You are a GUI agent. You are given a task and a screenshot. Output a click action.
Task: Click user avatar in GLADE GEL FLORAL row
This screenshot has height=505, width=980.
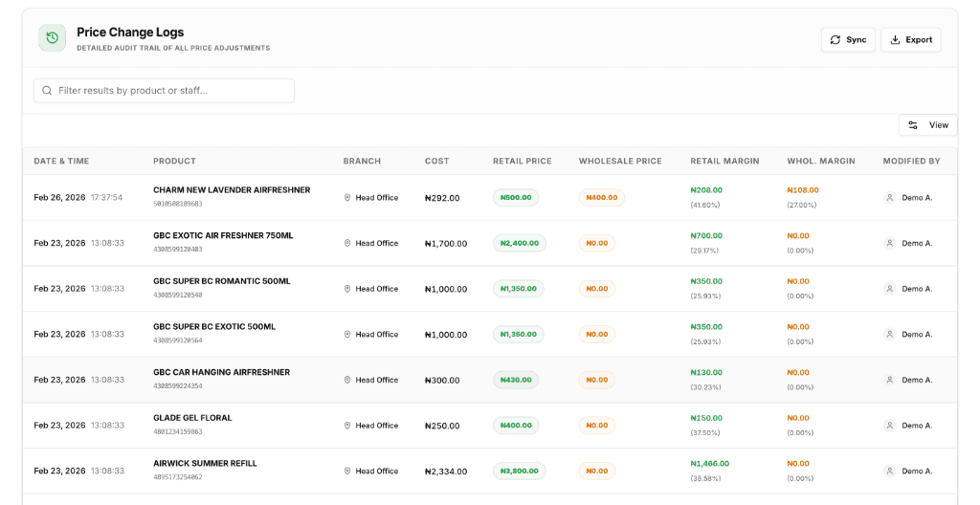point(889,426)
